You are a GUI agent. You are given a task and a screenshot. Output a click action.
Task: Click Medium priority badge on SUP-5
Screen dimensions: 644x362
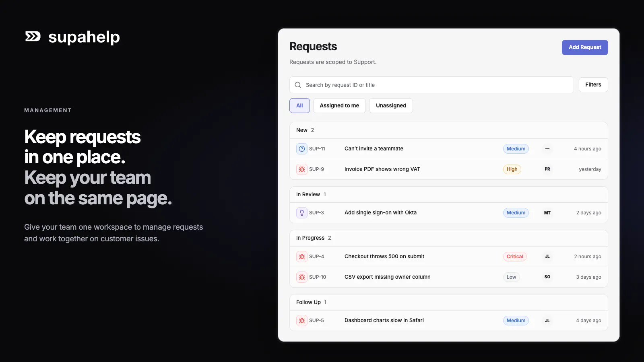(x=516, y=321)
